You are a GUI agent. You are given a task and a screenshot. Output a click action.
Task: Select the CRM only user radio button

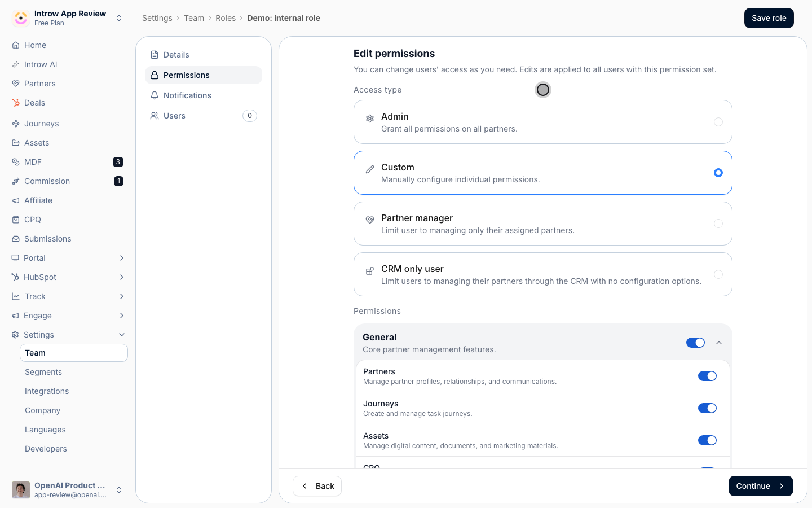pos(718,274)
